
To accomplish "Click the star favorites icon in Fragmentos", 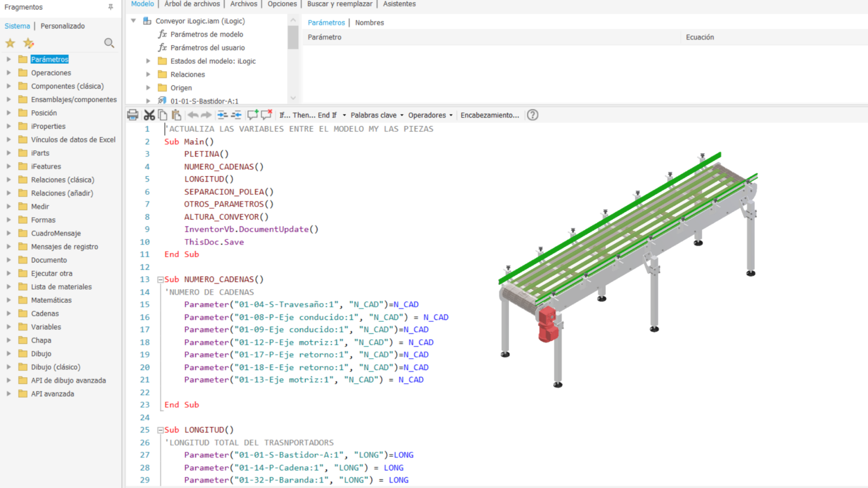I will tap(10, 42).
